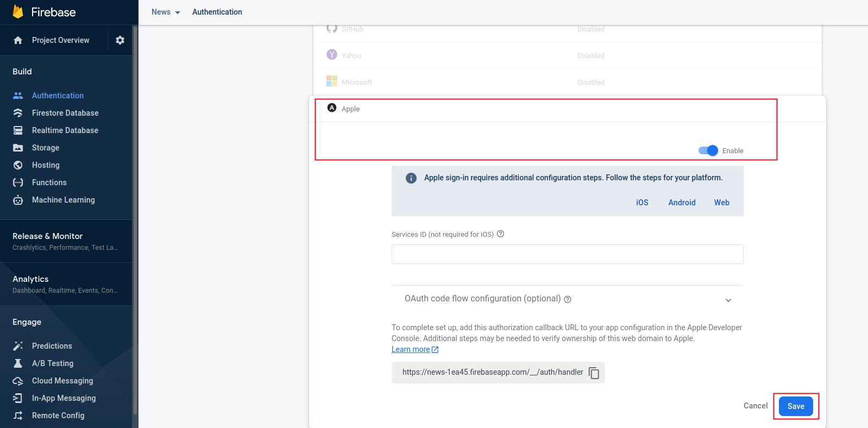Open the Hosting section
The width and height of the screenshot is (868, 428).
tap(46, 165)
